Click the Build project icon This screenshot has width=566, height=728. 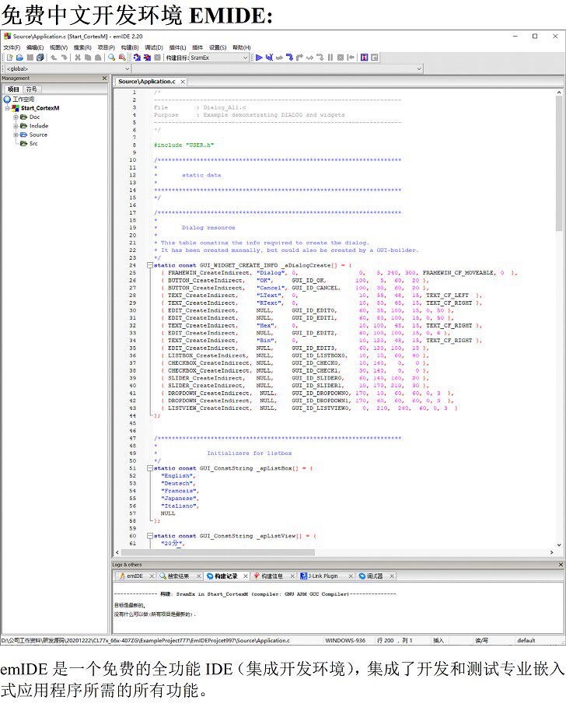pos(137,58)
